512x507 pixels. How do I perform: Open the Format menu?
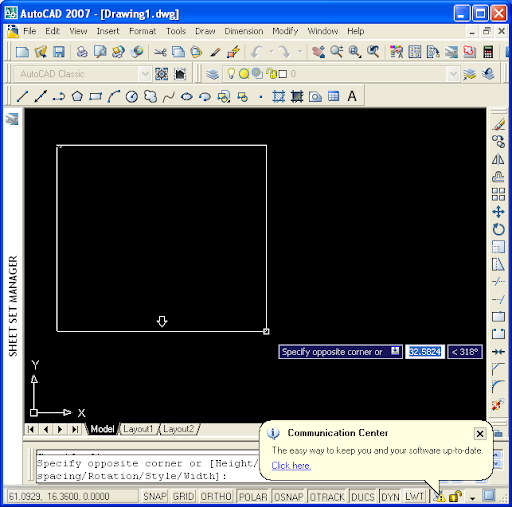[142, 31]
